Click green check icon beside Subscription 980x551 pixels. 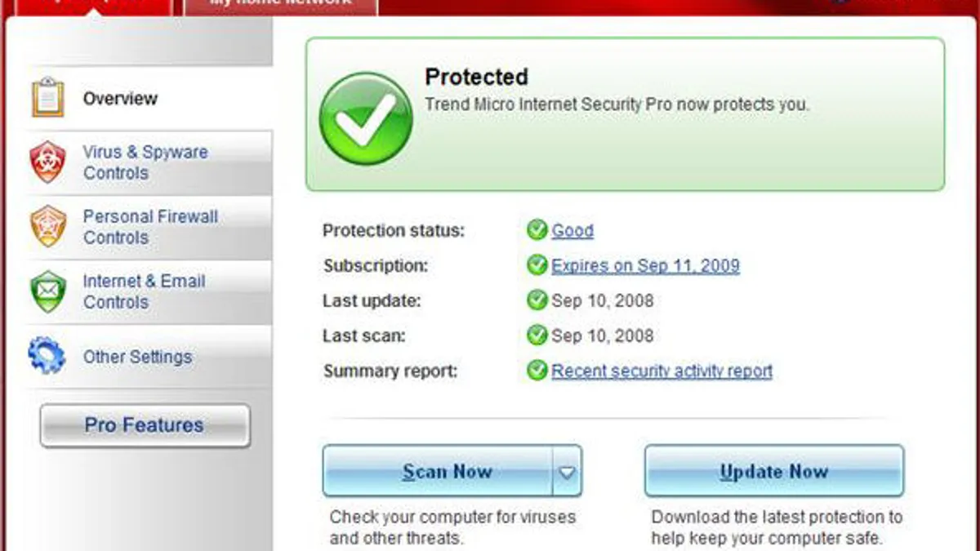click(x=537, y=265)
